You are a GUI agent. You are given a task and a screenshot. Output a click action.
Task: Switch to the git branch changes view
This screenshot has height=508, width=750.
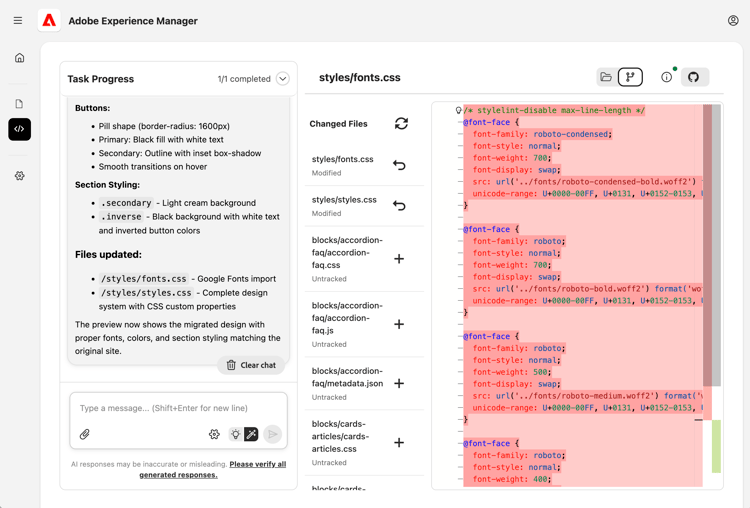[x=630, y=77]
